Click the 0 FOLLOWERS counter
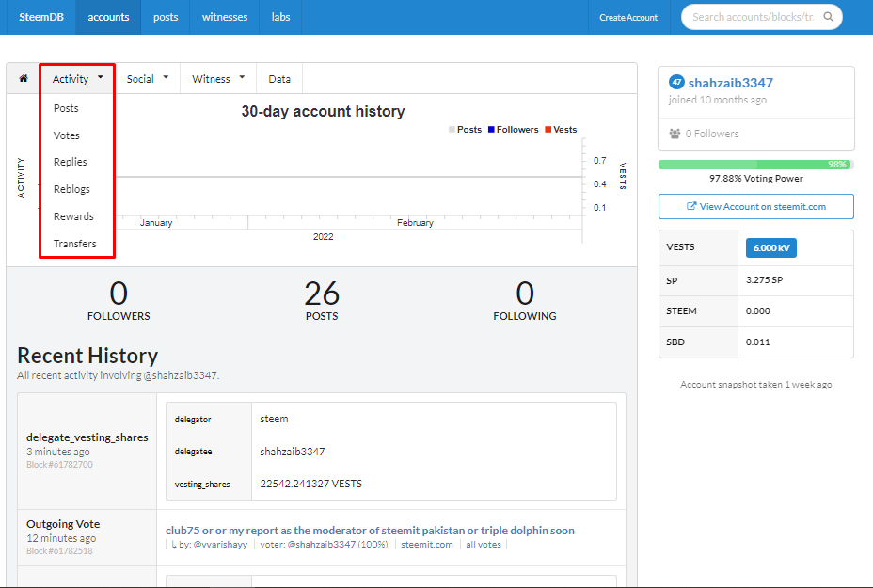873x588 pixels. tap(119, 301)
